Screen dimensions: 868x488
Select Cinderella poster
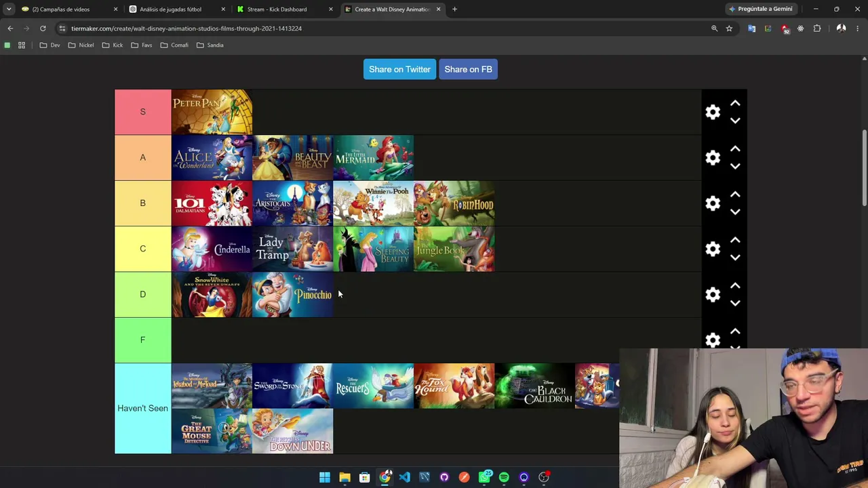click(212, 249)
